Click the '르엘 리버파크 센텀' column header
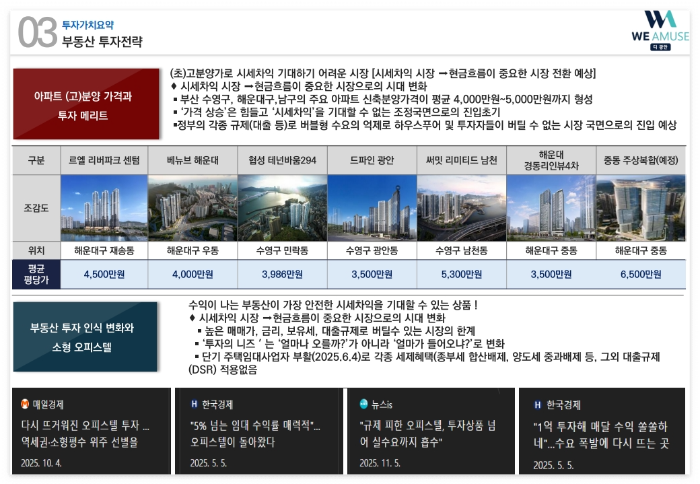This screenshot has width=700, height=484. [104, 160]
